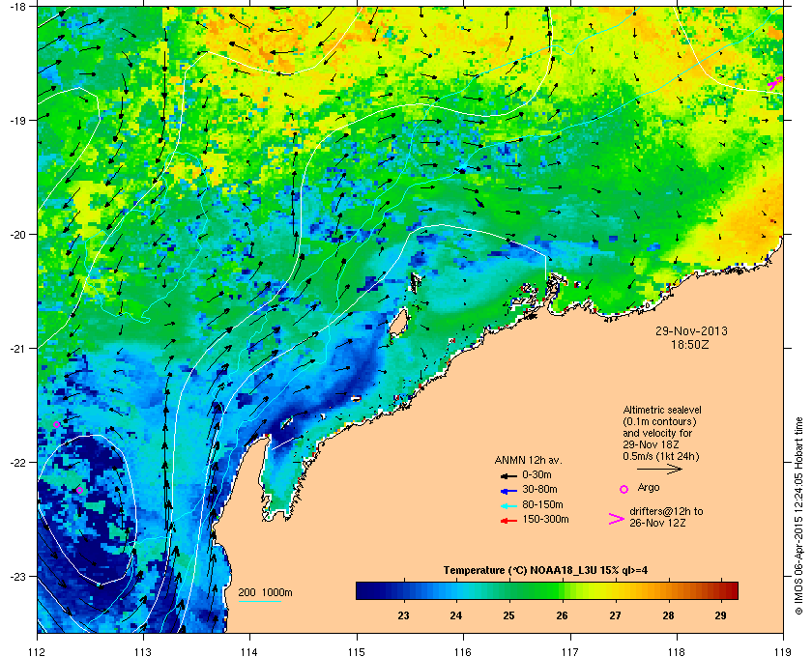Click the 29-Nov-2013 date label
Screen dimensions: 812x657
click(x=691, y=330)
